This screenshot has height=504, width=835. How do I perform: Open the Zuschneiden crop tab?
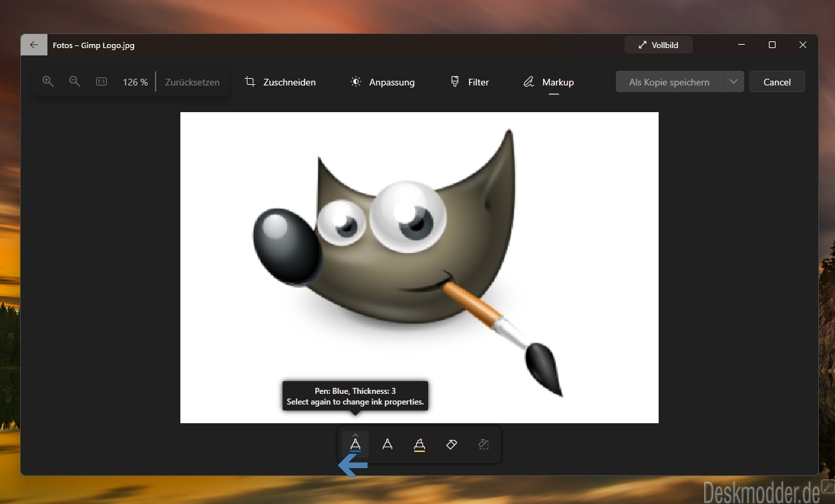pos(280,82)
